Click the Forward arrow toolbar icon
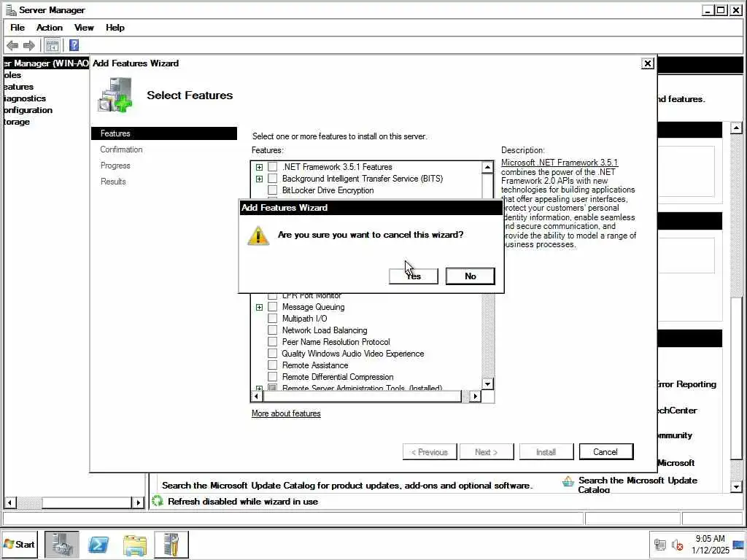The image size is (747, 560). [29, 46]
